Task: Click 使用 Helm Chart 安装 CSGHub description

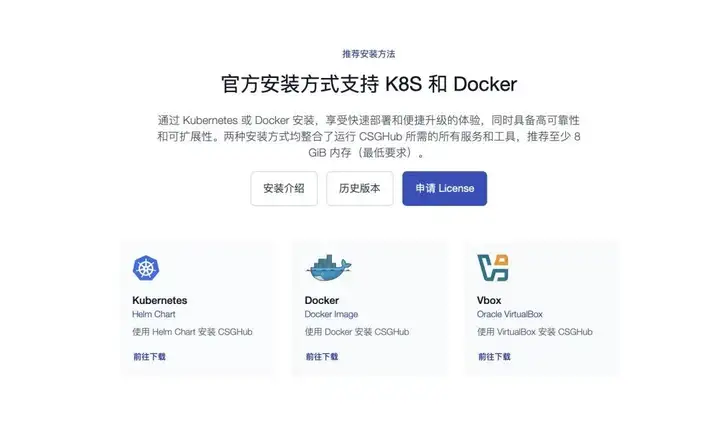Action: tap(192, 332)
